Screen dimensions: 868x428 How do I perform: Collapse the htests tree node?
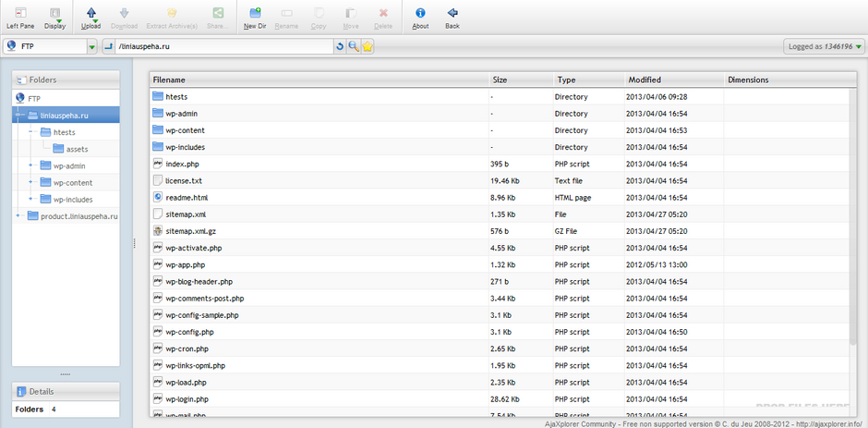[x=32, y=132]
